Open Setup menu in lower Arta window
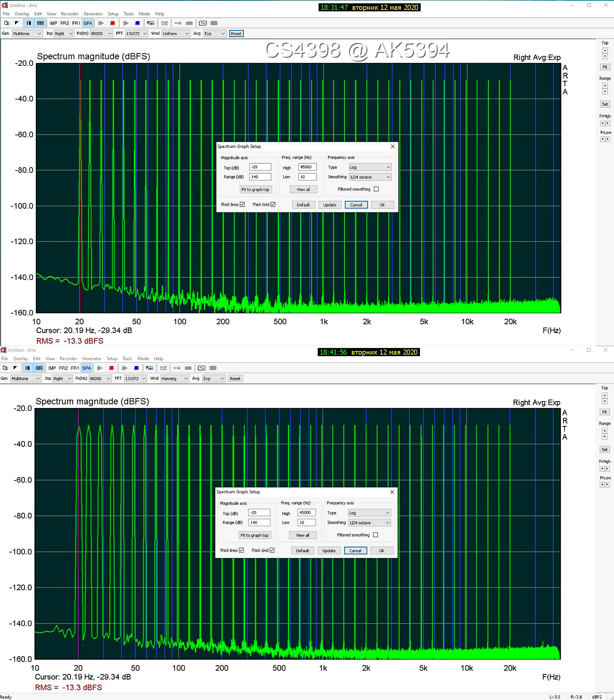Image resolution: width=614 pixels, height=700 pixels. tap(112, 359)
